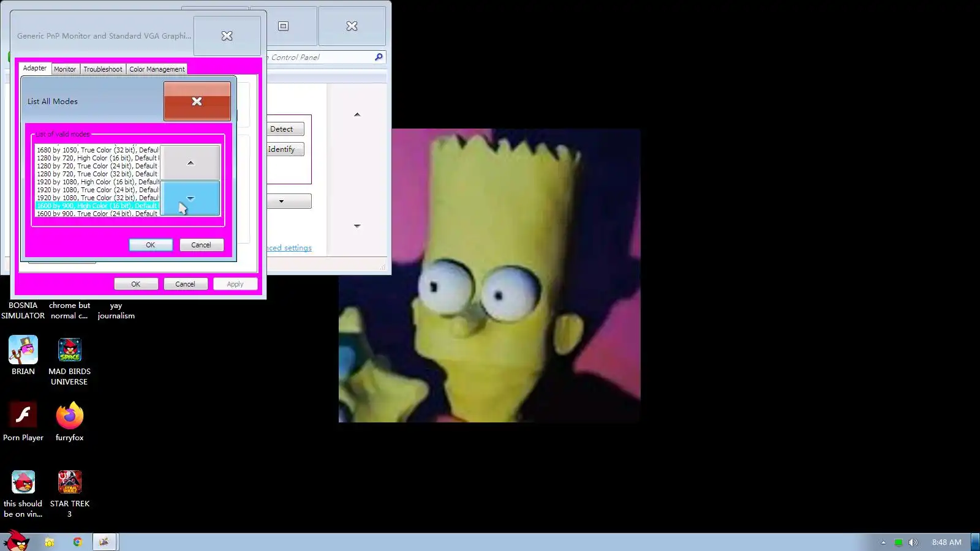
Task: Close the List All Modes dialog
Action: [x=197, y=101]
